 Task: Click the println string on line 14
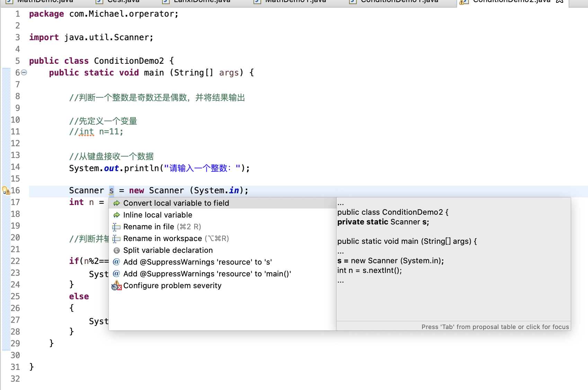(x=202, y=168)
